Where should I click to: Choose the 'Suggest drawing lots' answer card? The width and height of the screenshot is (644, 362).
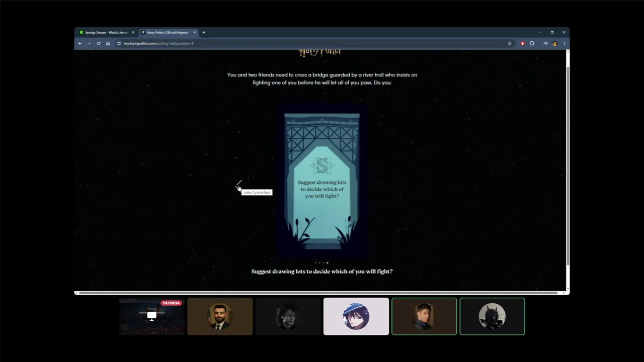point(322,181)
